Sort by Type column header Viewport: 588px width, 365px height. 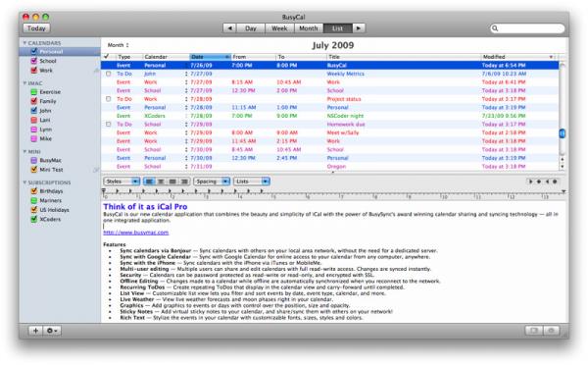[129, 57]
